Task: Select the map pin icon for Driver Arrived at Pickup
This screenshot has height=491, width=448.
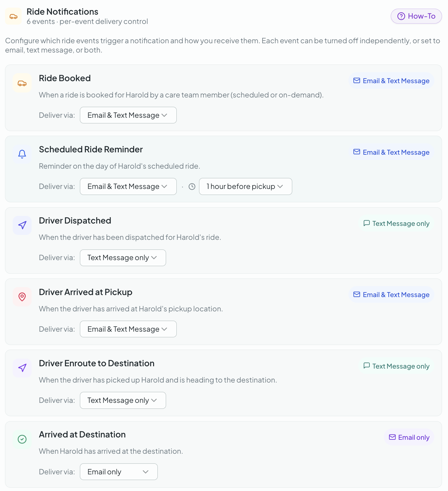Action: [22, 297]
